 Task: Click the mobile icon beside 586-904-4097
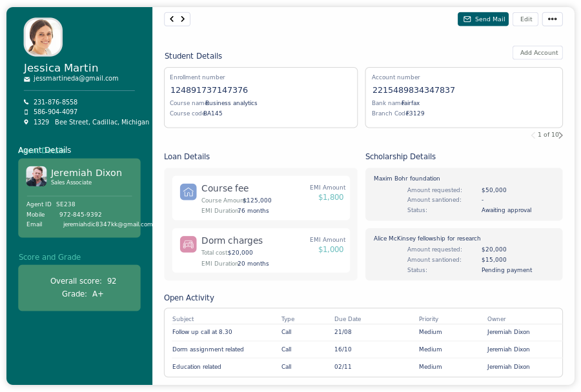coord(26,112)
